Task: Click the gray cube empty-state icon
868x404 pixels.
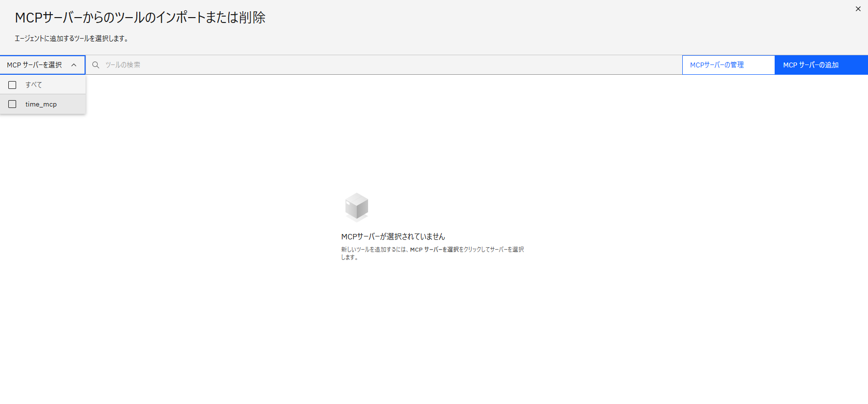Action: (356, 206)
